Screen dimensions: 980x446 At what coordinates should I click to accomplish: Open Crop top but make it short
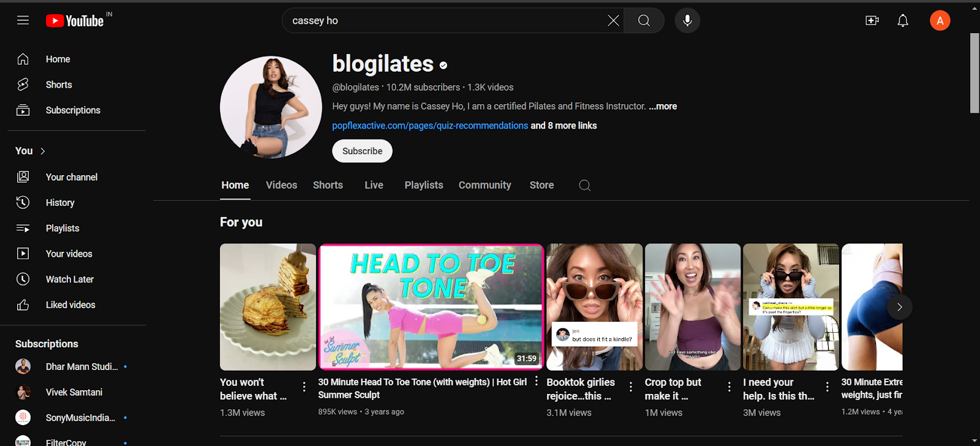tap(693, 307)
